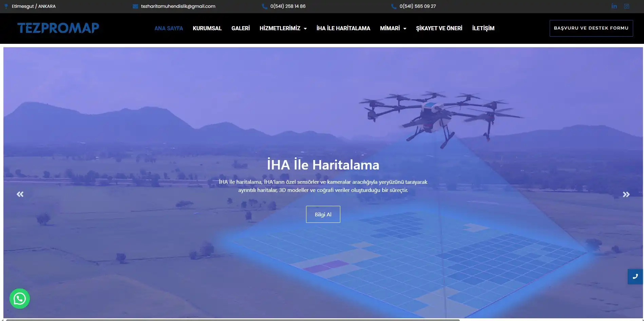Open the WhatsApp chat icon
This screenshot has width=644, height=321.
point(20,299)
